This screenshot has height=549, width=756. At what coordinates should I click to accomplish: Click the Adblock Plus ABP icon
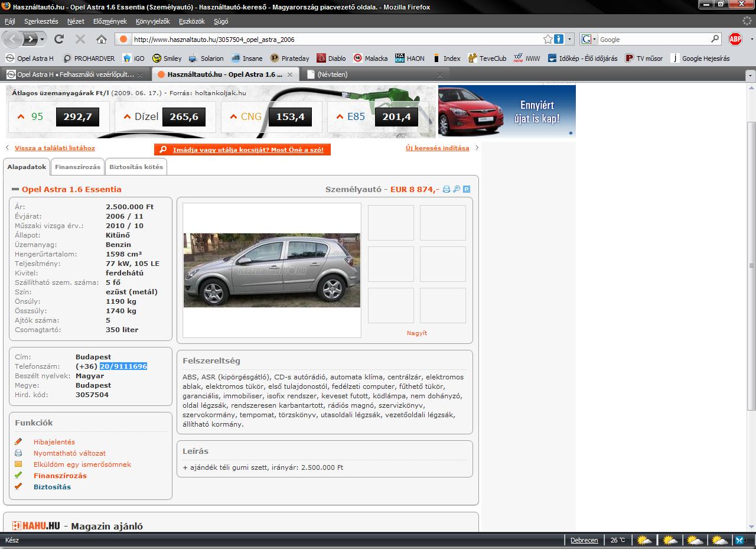pos(735,39)
